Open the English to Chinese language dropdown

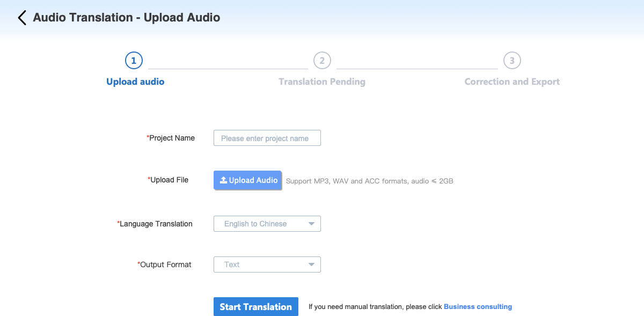(x=267, y=224)
